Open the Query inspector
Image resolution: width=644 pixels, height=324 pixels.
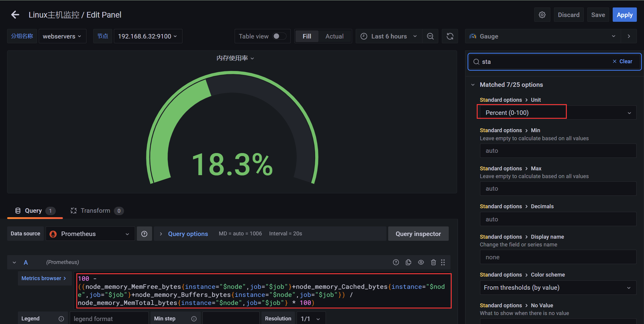418,234
